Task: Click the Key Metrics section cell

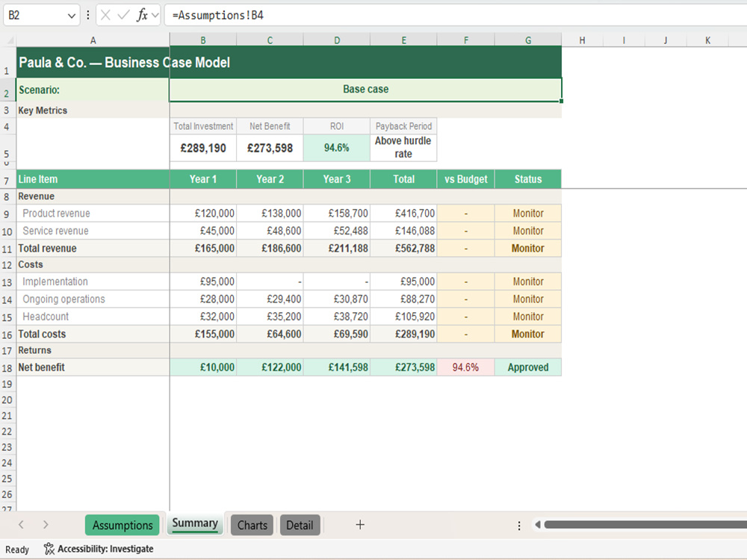Action: pos(93,111)
